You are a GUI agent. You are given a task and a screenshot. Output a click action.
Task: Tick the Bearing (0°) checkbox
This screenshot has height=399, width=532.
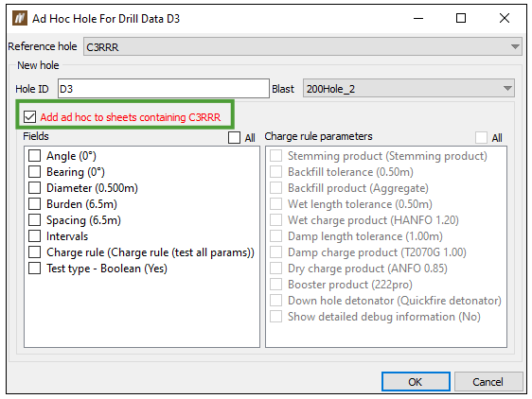click(x=35, y=171)
